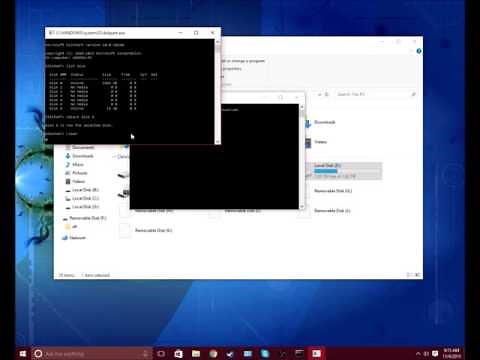Open System properties from the ribbon
The image size is (480, 360).
[x=232, y=69]
